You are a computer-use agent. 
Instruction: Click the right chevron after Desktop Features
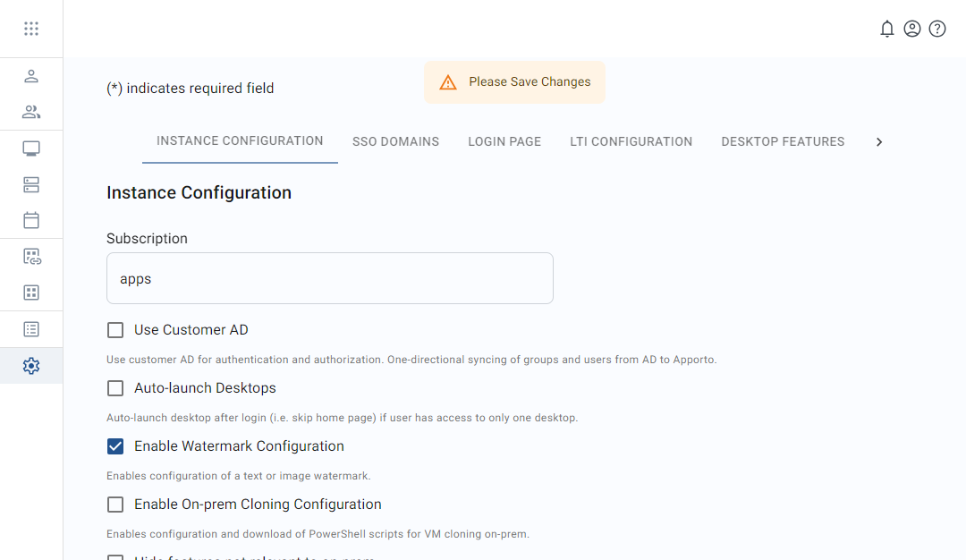click(879, 141)
